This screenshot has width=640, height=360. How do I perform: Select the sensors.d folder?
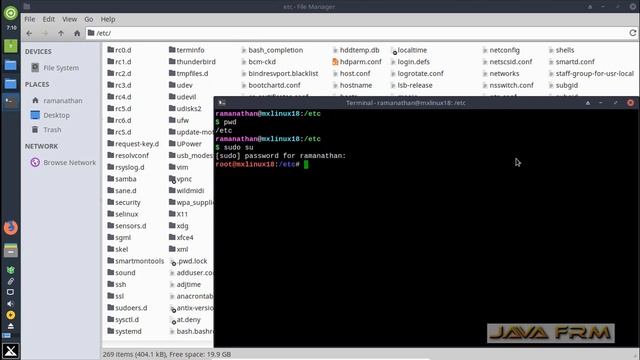127,226
